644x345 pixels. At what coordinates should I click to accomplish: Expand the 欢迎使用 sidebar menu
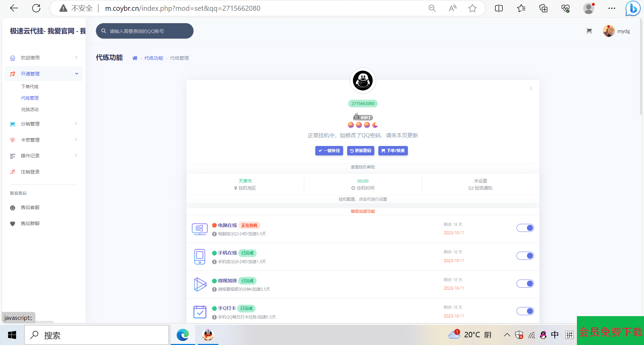(44, 58)
